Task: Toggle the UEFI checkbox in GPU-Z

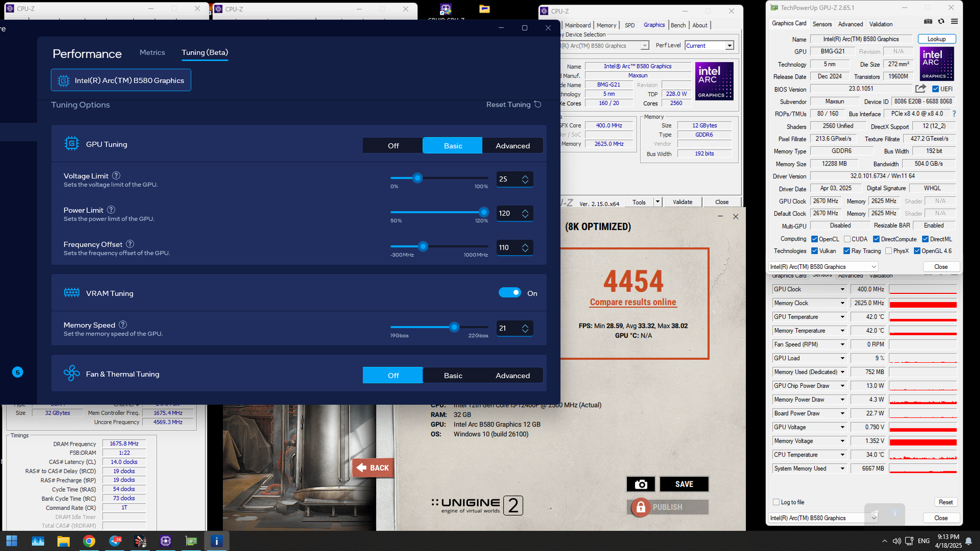Action: pyautogui.click(x=935, y=89)
